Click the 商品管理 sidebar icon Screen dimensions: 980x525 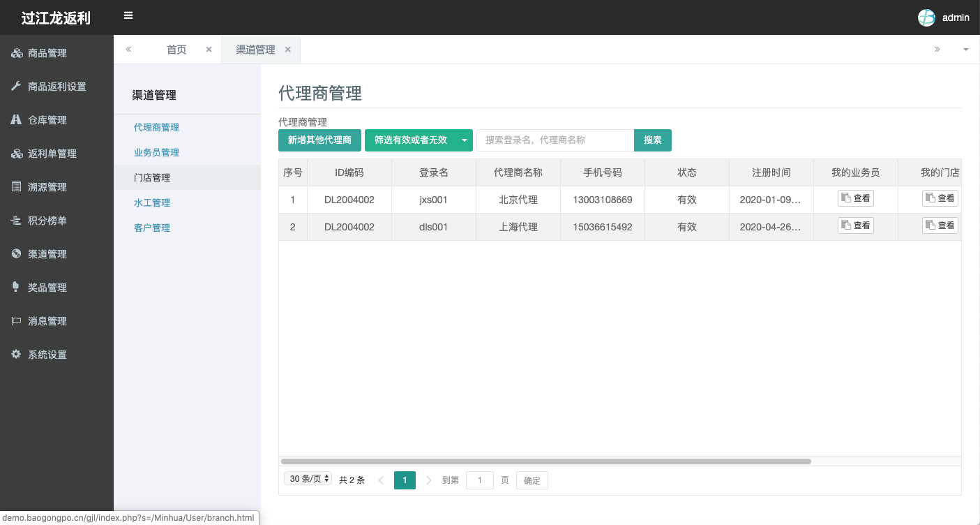pyautogui.click(x=17, y=53)
